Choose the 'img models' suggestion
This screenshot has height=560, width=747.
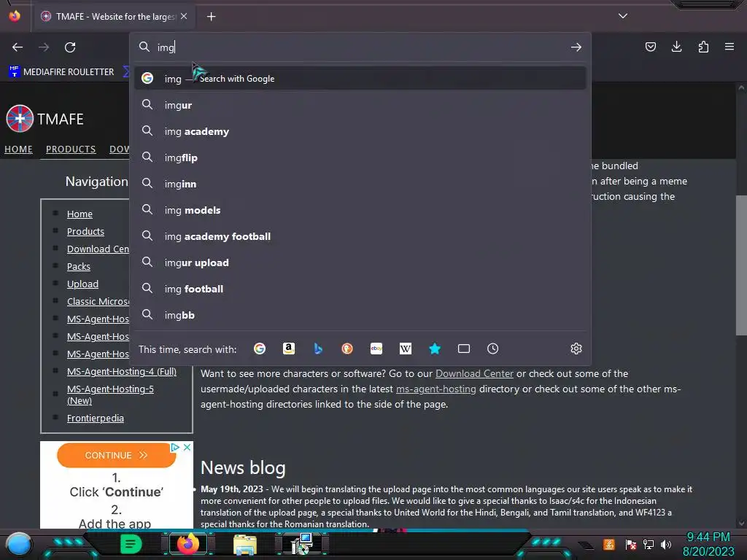click(360, 209)
